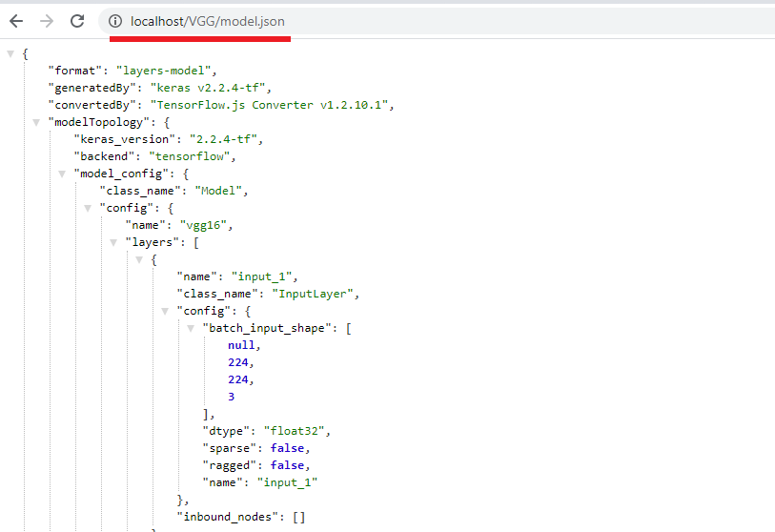Select the "layers-model" value
The height and width of the screenshot is (532, 775).
pos(164,71)
